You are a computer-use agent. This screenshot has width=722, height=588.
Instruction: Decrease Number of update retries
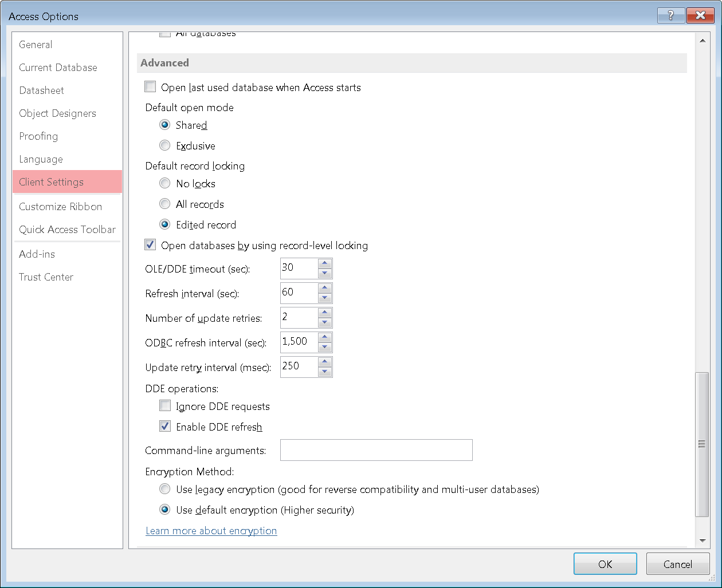coord(325,322)
